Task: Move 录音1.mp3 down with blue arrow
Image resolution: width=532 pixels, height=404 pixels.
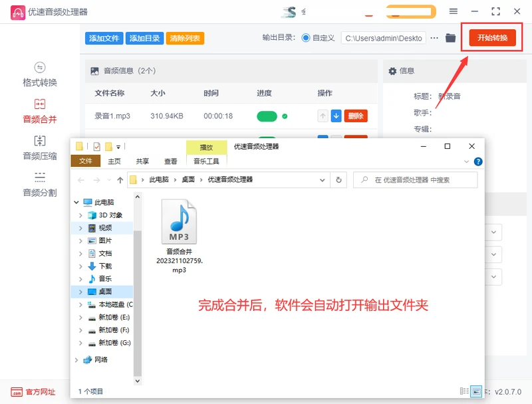Action: [336, 116]
